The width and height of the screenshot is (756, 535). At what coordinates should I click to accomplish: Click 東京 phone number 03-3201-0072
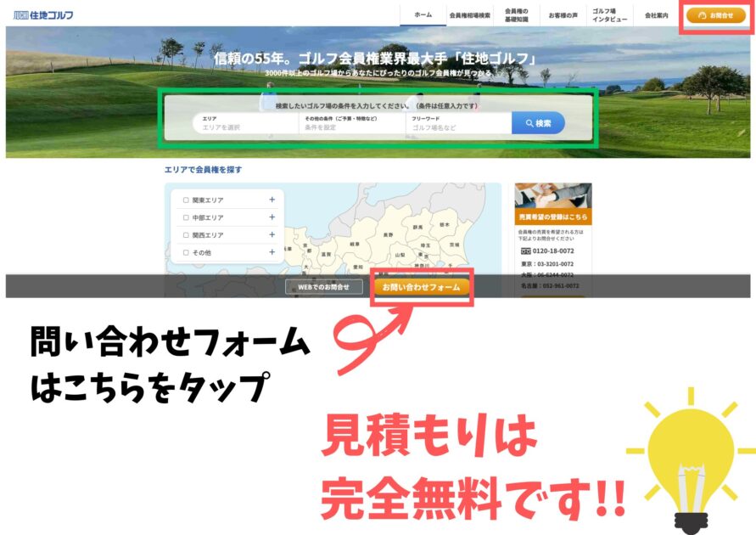coord(547,264)
